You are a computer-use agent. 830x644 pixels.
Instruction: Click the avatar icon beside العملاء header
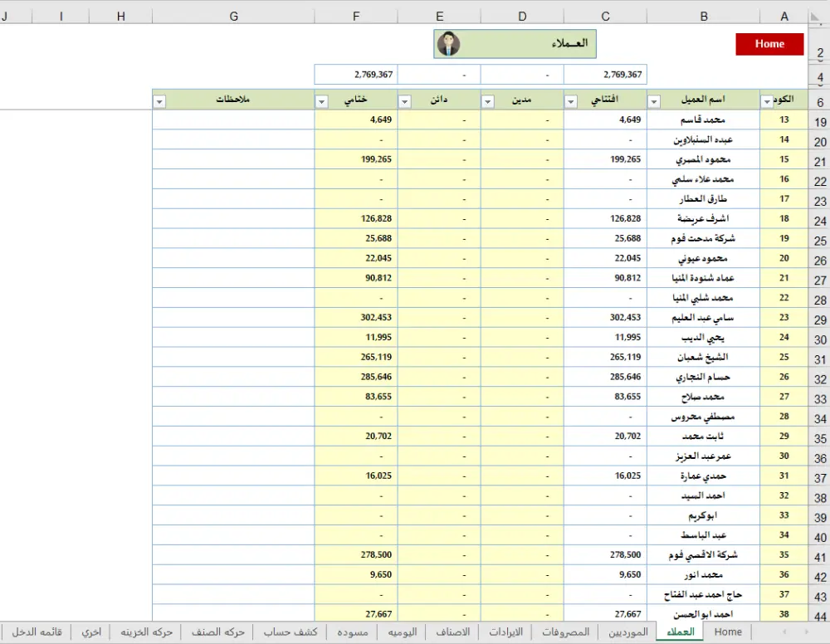[x=449, y=44]
